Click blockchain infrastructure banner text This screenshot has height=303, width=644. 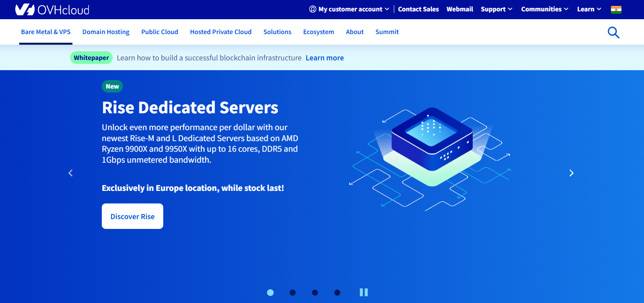click(209, 58)
